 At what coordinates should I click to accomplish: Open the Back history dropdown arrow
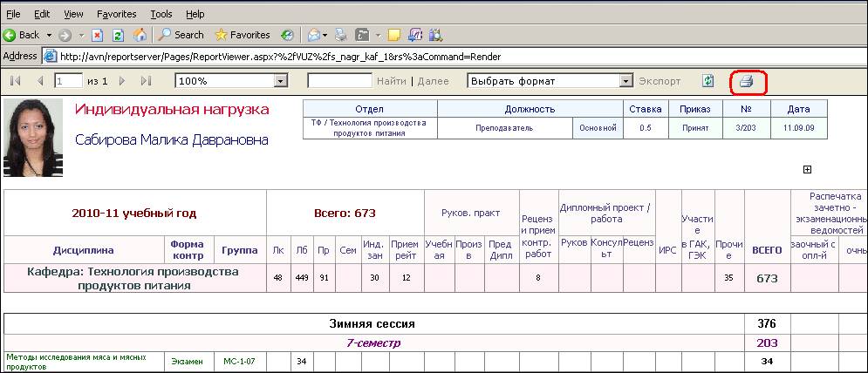(49, 35)
